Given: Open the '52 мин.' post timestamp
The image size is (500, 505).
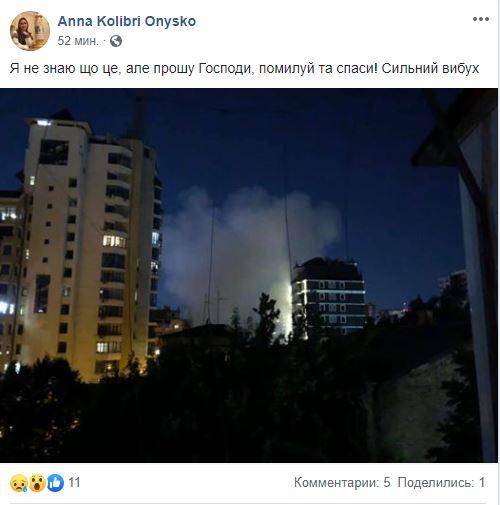Looking at the screenshot, I should (78, 41).
